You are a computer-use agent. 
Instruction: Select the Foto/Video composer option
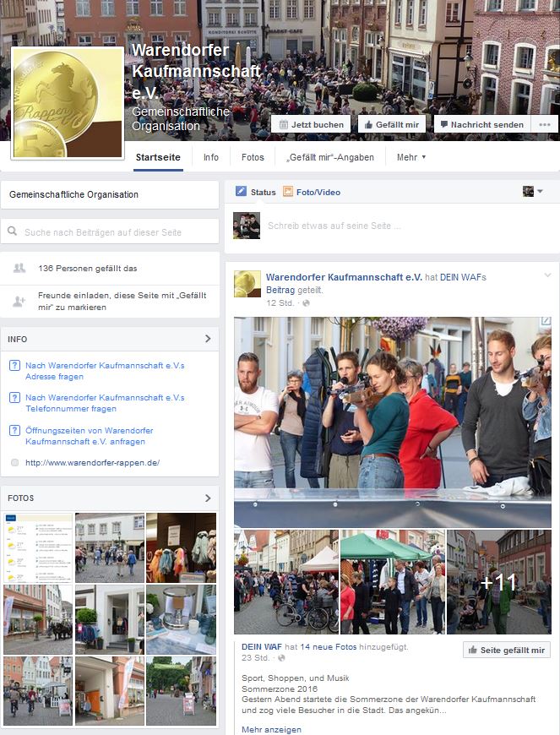point(318,192)
